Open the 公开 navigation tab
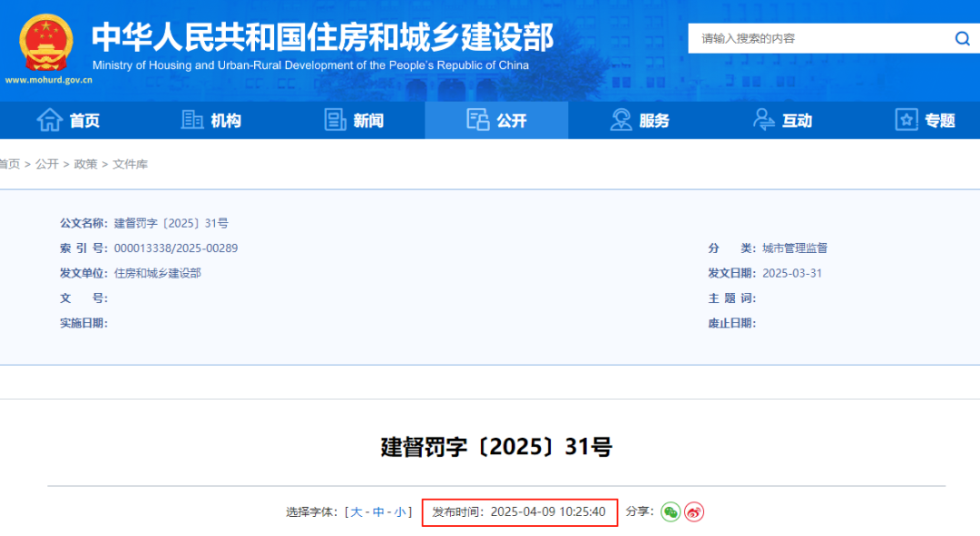980x536 pixels. point(496,120)
